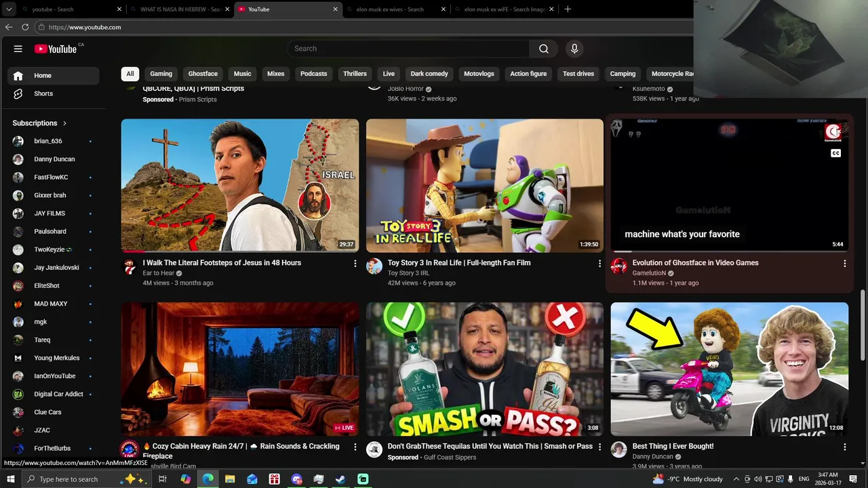Open the pink scooter video thumbnail
This screenshot has height=488, width=868.
(x=730, y=369)
